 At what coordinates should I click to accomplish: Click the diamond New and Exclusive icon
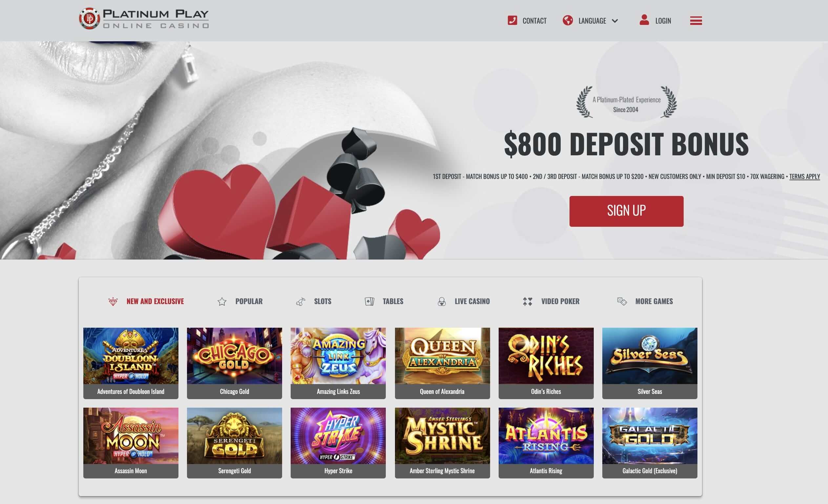click(x=113, y=301)
